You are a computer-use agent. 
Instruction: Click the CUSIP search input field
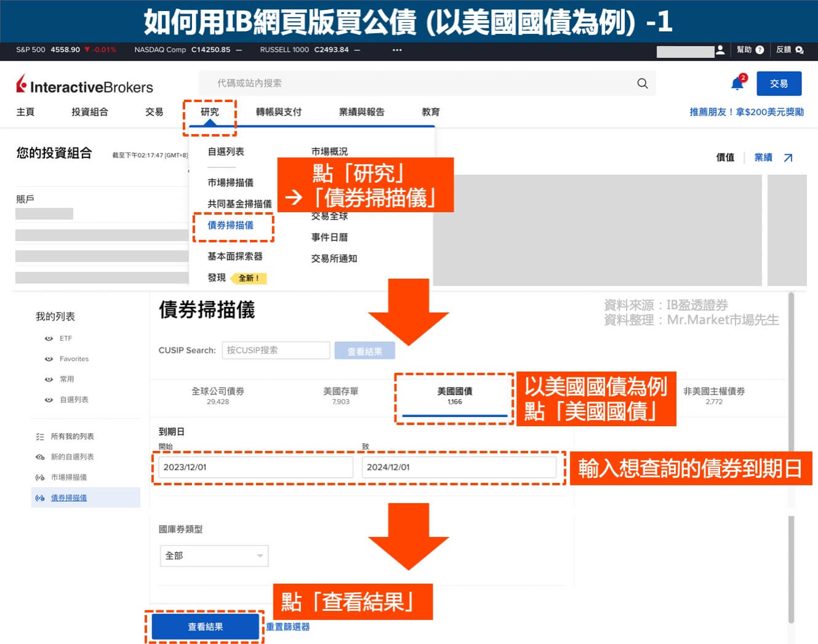point(276,350)
